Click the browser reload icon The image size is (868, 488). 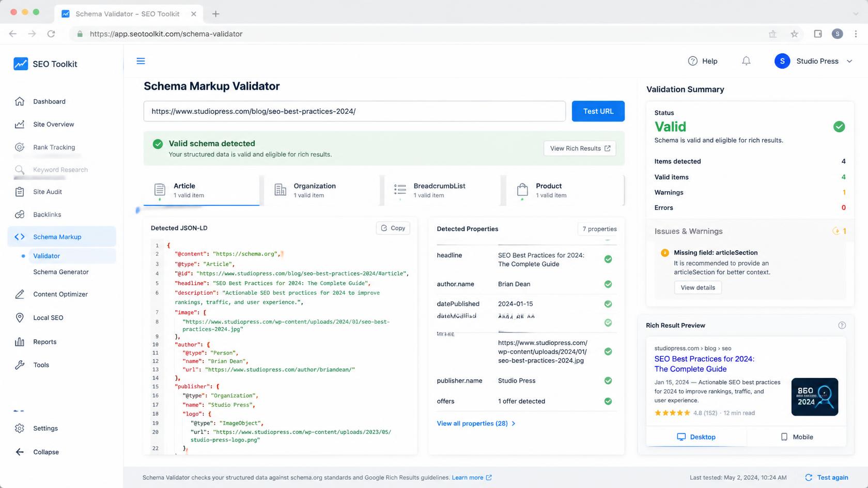point(51,34)
